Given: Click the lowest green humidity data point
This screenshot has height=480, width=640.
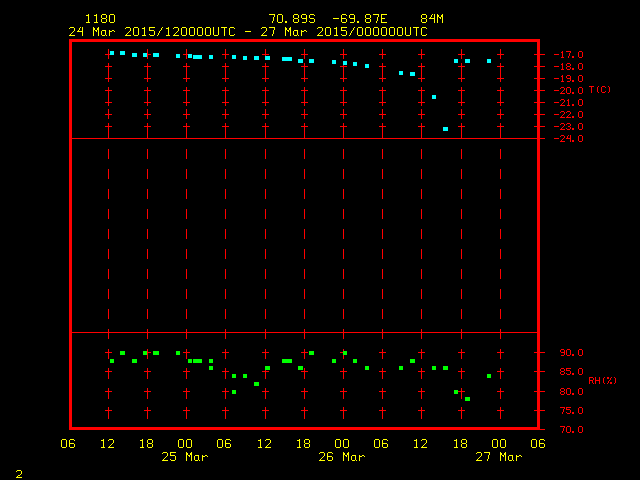Looking at the screenshot, I should (467, 399).
